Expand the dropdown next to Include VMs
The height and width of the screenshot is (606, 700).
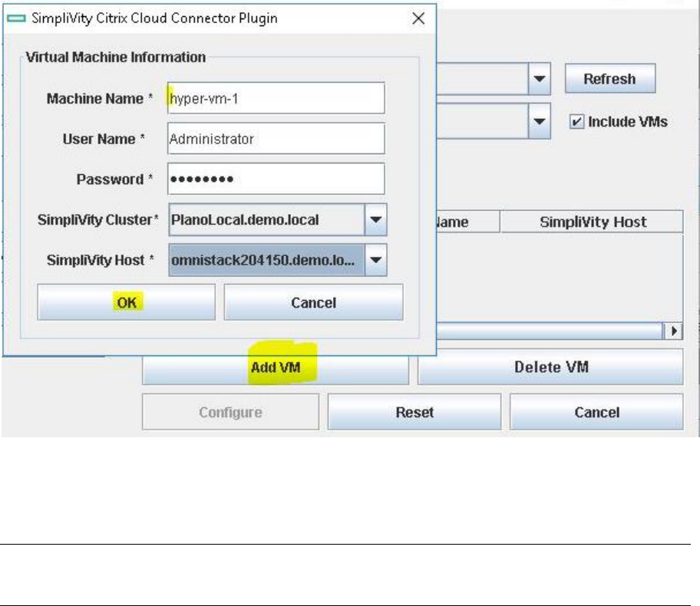tap(540, 121)
